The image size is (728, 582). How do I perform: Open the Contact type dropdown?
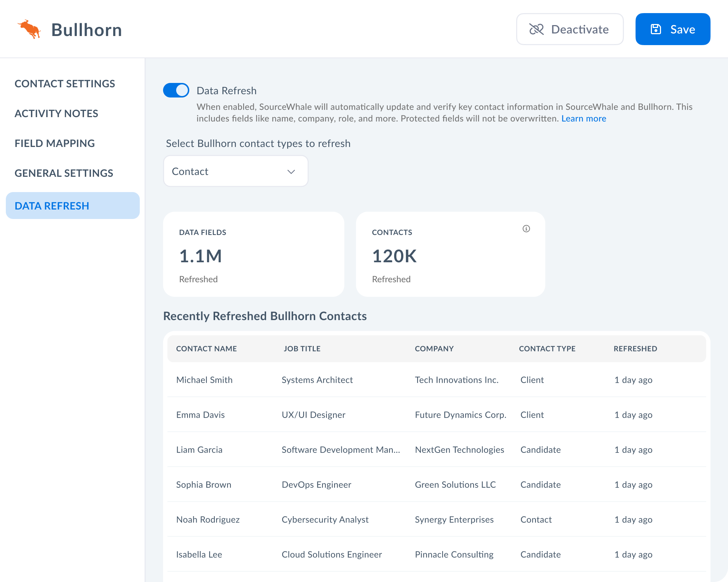(236, 171)
